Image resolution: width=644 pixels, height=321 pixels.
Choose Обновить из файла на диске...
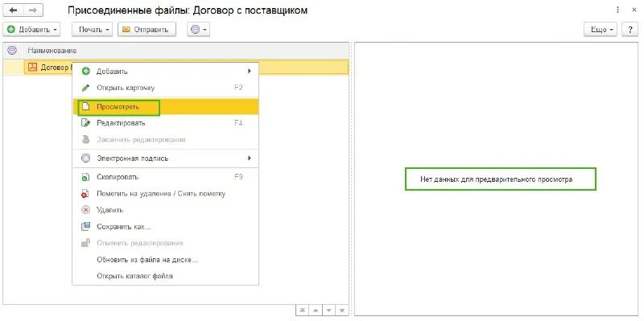point(166,260)
